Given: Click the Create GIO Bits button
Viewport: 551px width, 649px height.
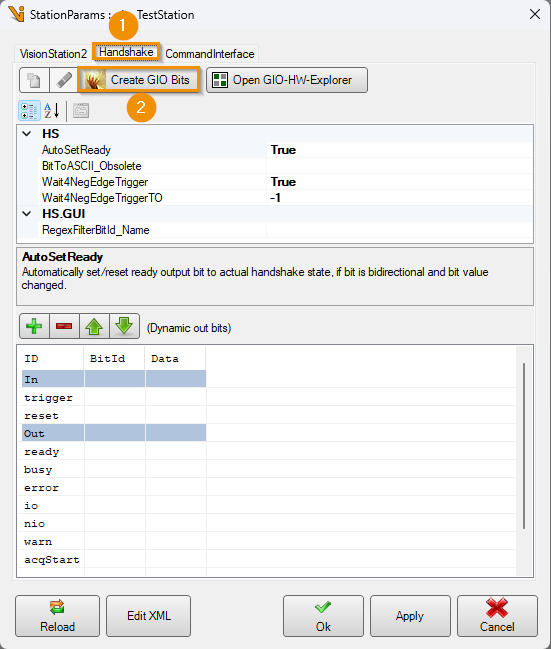Looking at the screenshot, I should tap(139, 80).
